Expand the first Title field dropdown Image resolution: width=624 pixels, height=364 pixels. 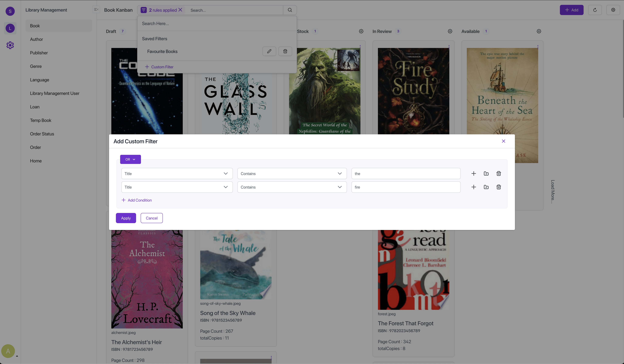pyautogui.click(x=177, y=173)
